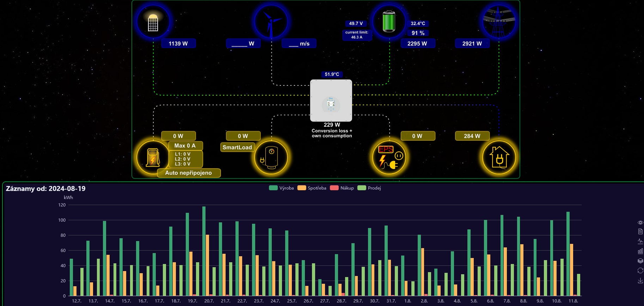Open the chart data view document icon

click(640, 232)
